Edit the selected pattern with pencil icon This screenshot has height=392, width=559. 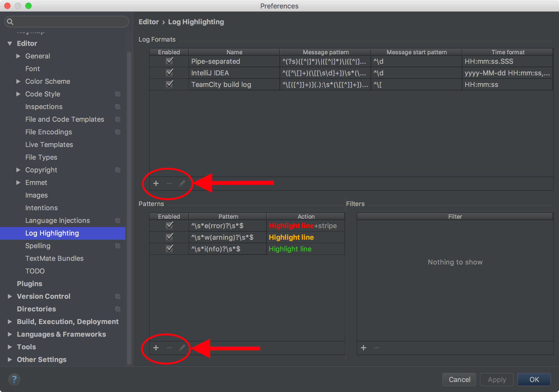pyautogui.click(x=182, y=348)
